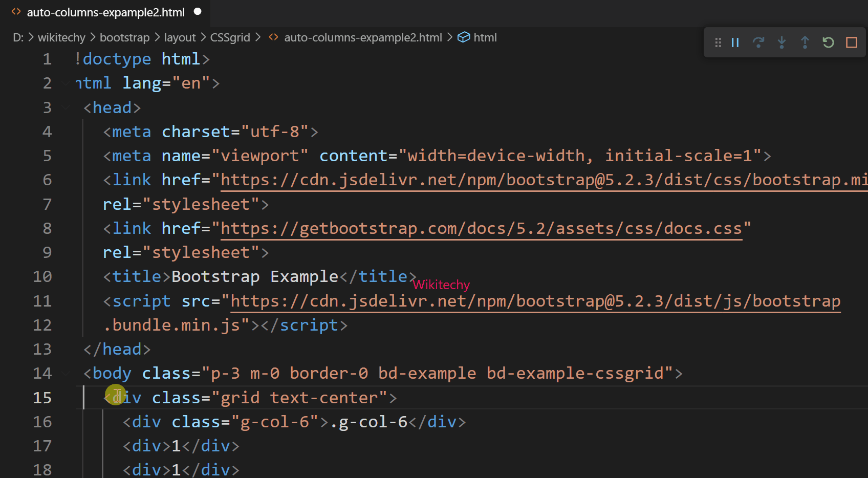This screenshot has height=478, width=868.
Task: Open the CSSgrid breadcrumb dropdown
Action: [230, 37]
